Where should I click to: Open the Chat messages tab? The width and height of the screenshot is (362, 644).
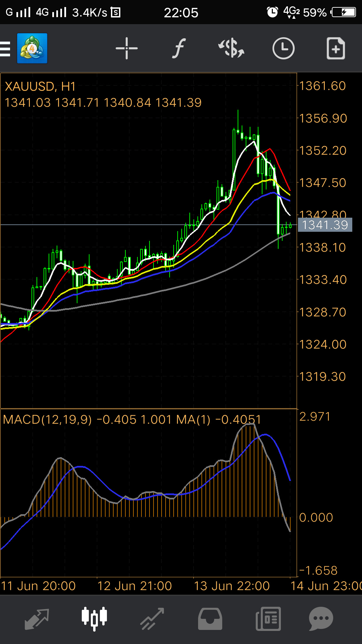click(x=321, y=619)
